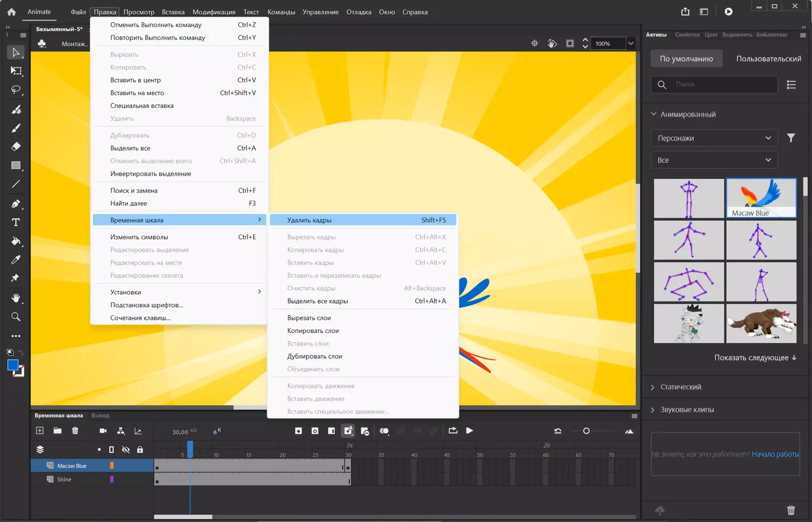Open the Модификация menu
Image resolution: width=812 pixels, height=522 pixels.
coord(214,12)
